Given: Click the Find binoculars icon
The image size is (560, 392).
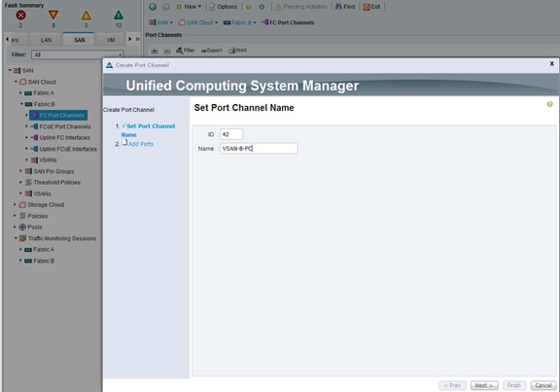Looking at the screenshot, I should click(338, 7).
